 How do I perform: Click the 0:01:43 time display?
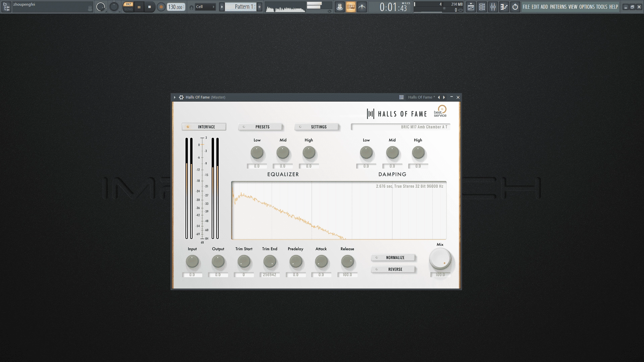390,7
